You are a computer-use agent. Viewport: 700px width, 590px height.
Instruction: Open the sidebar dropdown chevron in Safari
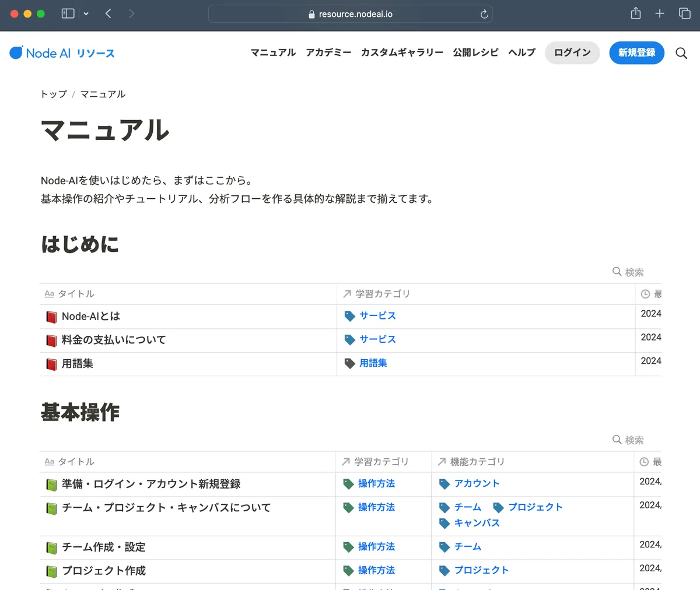click(86, 13)
